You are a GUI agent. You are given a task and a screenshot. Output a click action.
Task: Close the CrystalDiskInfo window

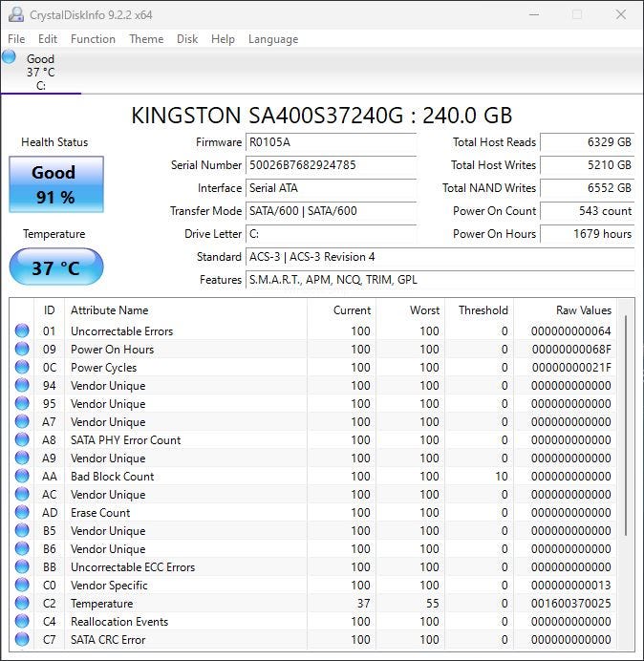[x=621, y=14]
